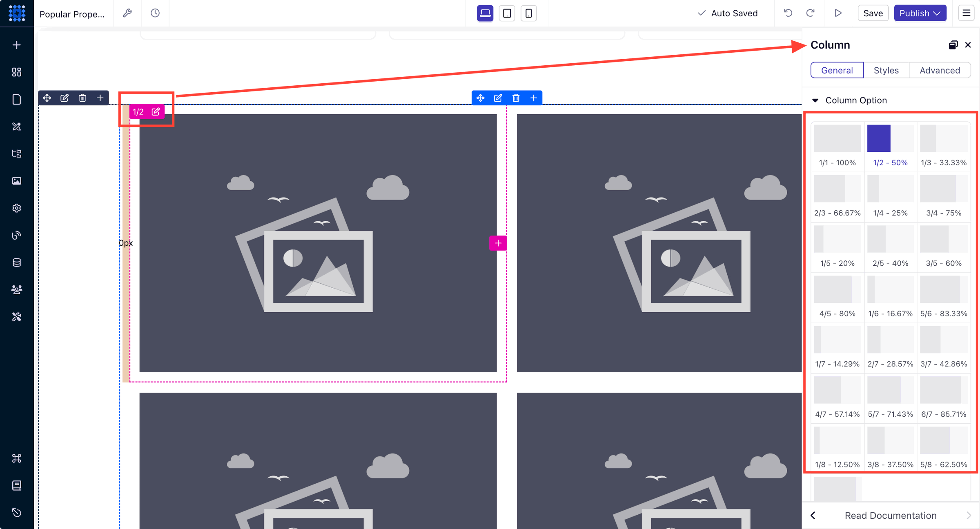Select 1/5 - 20% column width
The width and height of the screenshot is (980, 529).
click(x=837, y=247)
